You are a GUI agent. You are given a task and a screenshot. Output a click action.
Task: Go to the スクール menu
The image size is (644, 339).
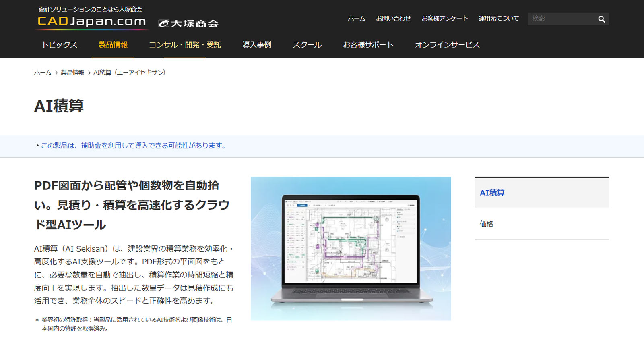307,45
